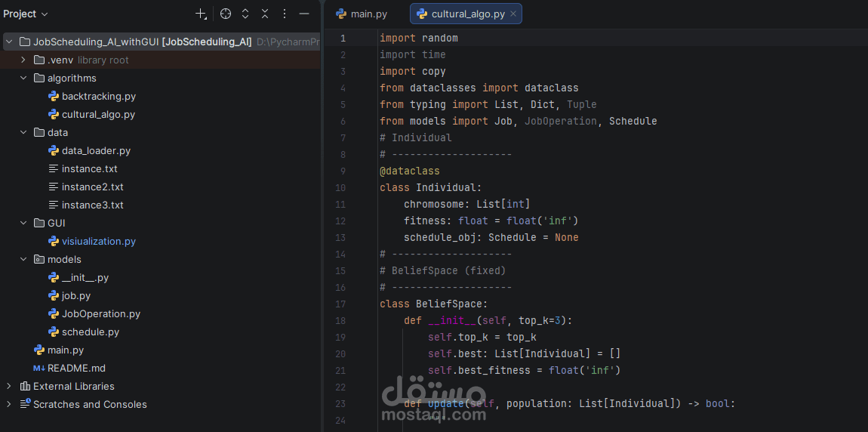Click the text file icon beside instance3.txt
The width and height of the screenshot is (868, 432).
click(53, 205)
